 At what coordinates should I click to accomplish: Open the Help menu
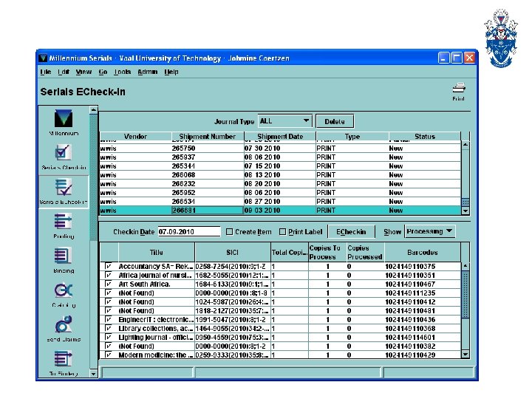[171, 72]
